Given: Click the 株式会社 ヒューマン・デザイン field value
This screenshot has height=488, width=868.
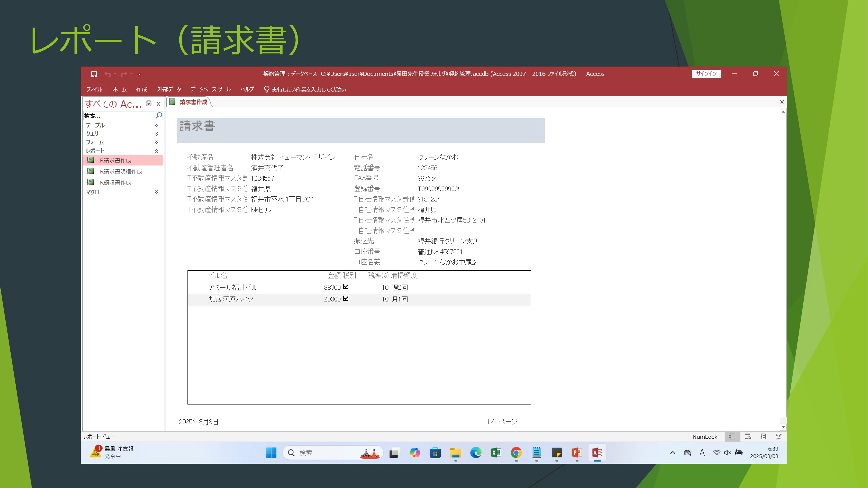Looking at the screenshot, I should click(x=293, y=157).
